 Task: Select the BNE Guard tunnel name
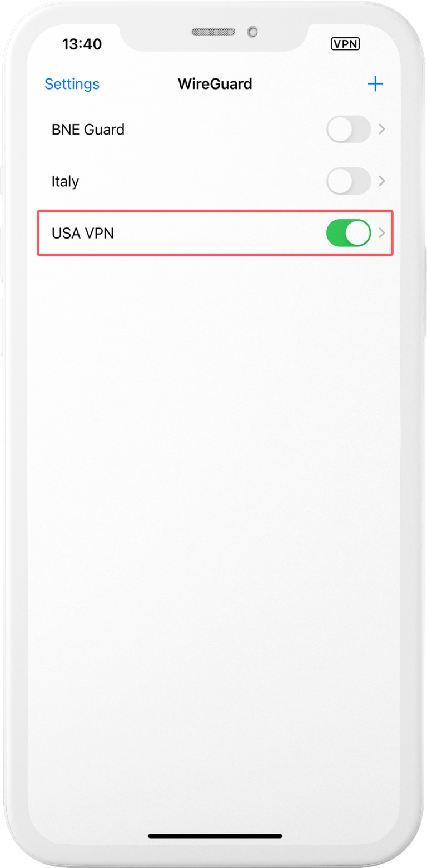[x=88, y=130]
